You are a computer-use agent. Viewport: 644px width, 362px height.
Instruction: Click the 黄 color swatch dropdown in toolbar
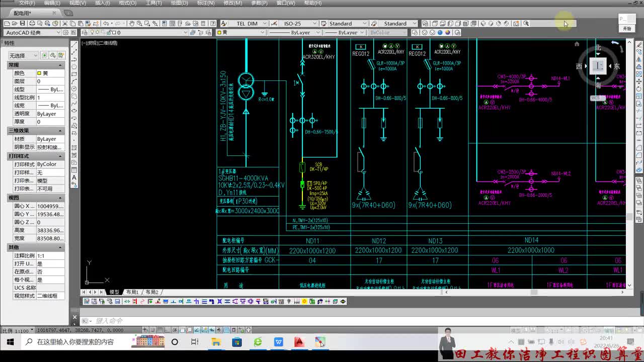pos(242,33)
